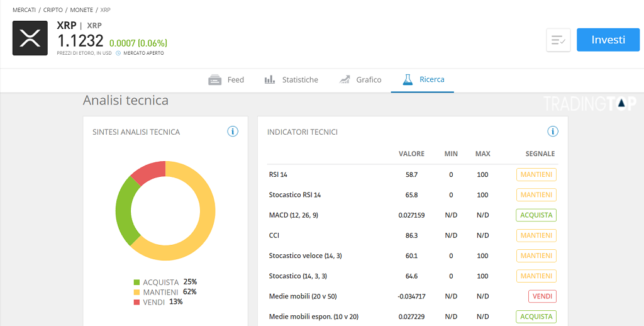
Task: Click the Investi button
Action: (608, 40)
